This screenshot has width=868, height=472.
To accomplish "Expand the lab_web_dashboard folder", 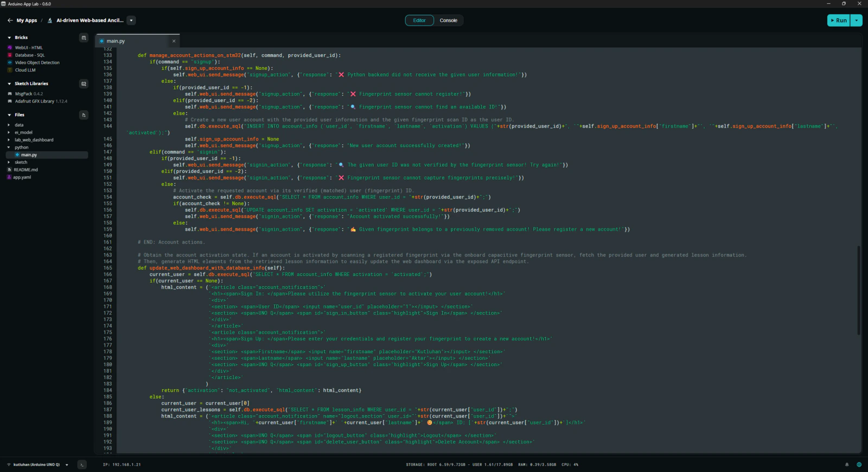I will pyautogui.click(x=34, y=140).
